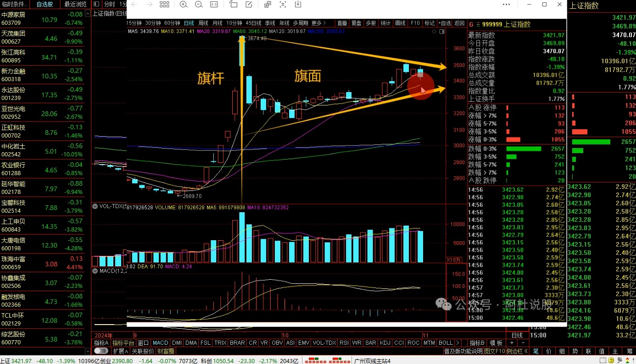Switch to the 自选股 tab

pyautogui.click(x=45, y=5)
